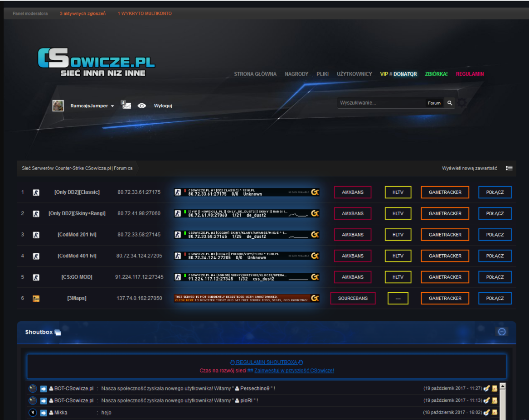
Task: Click edit pencil icon on 11:27 shout
Action: tap(486, 389)
